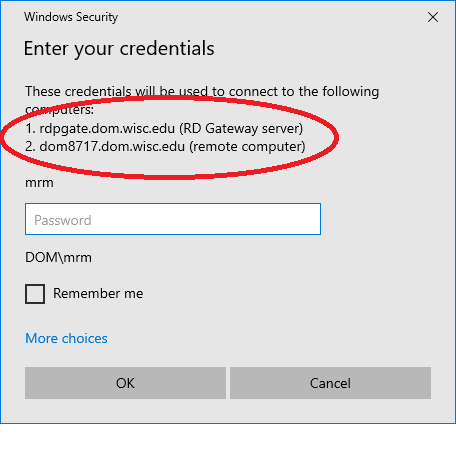Confirm credentials with the OK button
456x474 pixels.
click(x=125, y=383)
